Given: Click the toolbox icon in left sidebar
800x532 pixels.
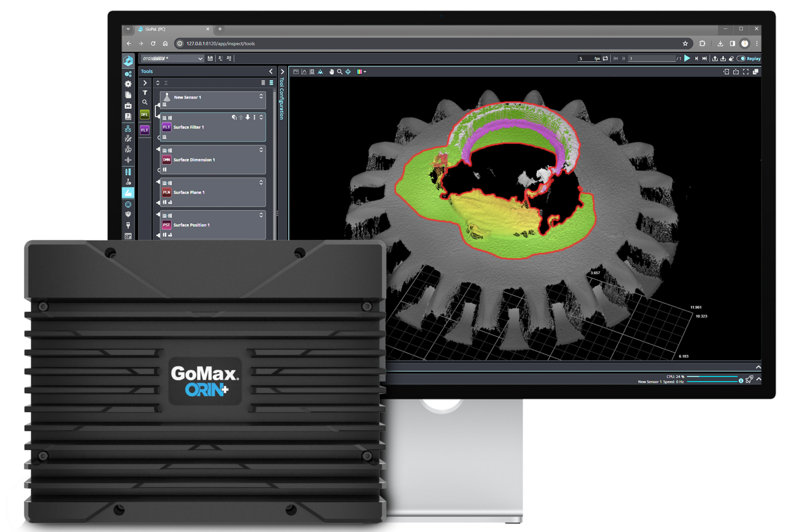Looking at the screenshot, I should coord(128,106).
